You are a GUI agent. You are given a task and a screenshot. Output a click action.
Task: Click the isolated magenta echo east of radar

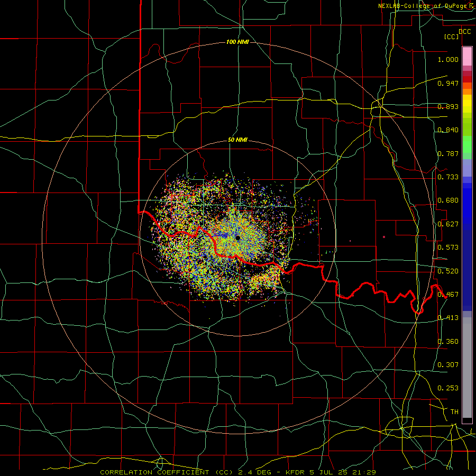tap(384, 237)
